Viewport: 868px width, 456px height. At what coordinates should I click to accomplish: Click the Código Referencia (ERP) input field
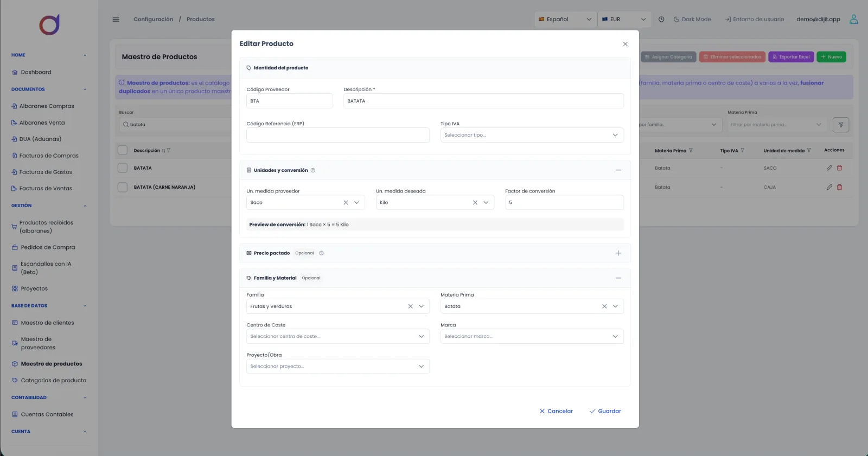pyautogui.click(x=338, y=135)
